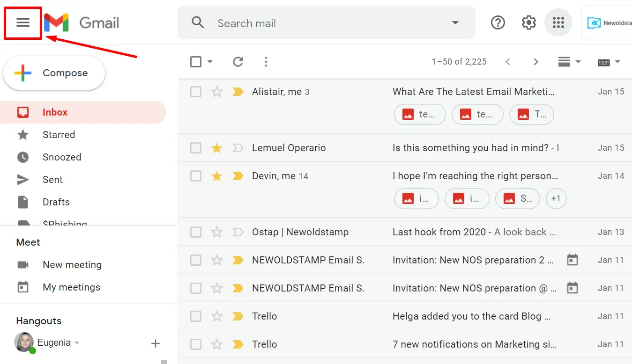
Task: Click the Gmail logo
Action: [x=82, y=22]
